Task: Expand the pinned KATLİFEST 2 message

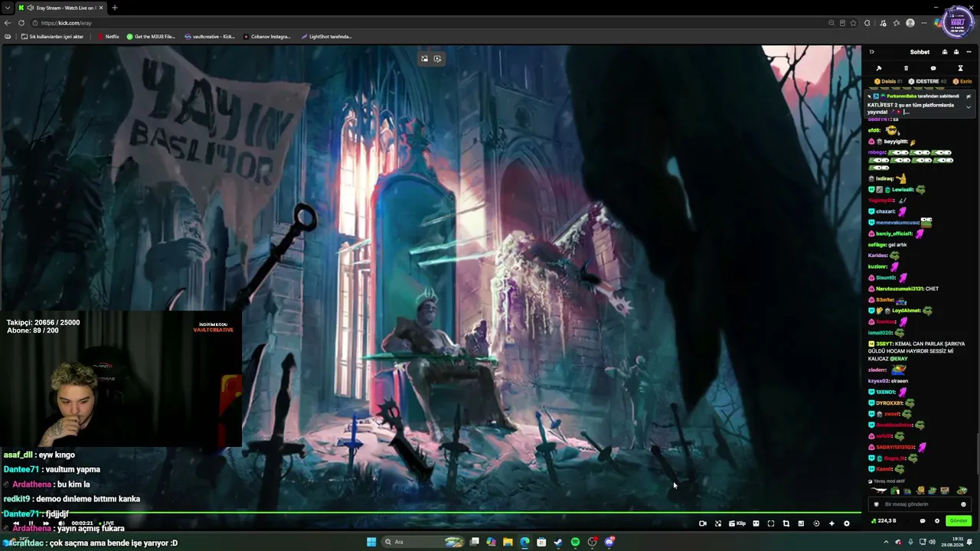Action: coord(969,107)
